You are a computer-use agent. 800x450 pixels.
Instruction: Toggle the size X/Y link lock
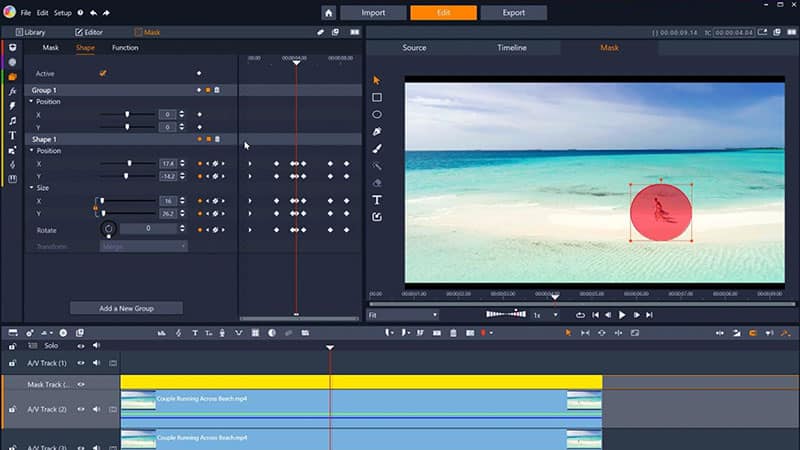[x=95, y=208]
